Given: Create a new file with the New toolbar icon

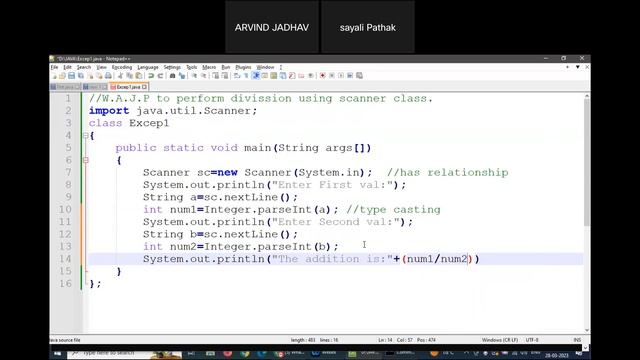Looking at the screenshot, I should 53,76.
